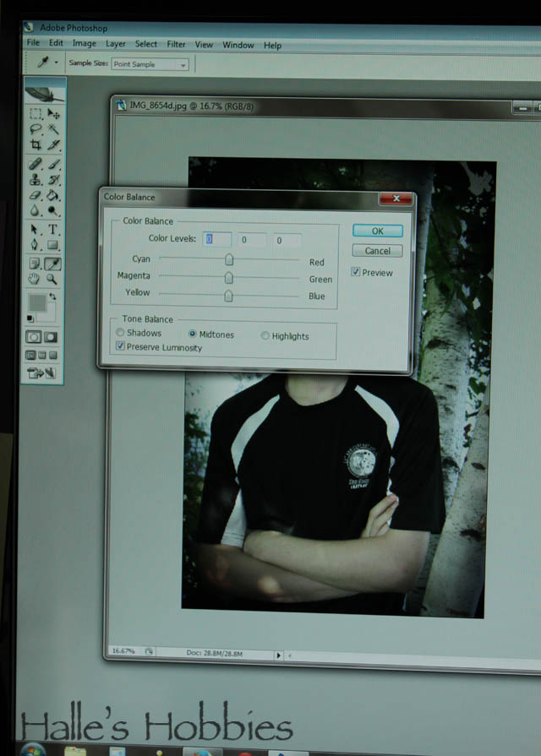Activate the Type tool
541x756 pixels.
53,229
